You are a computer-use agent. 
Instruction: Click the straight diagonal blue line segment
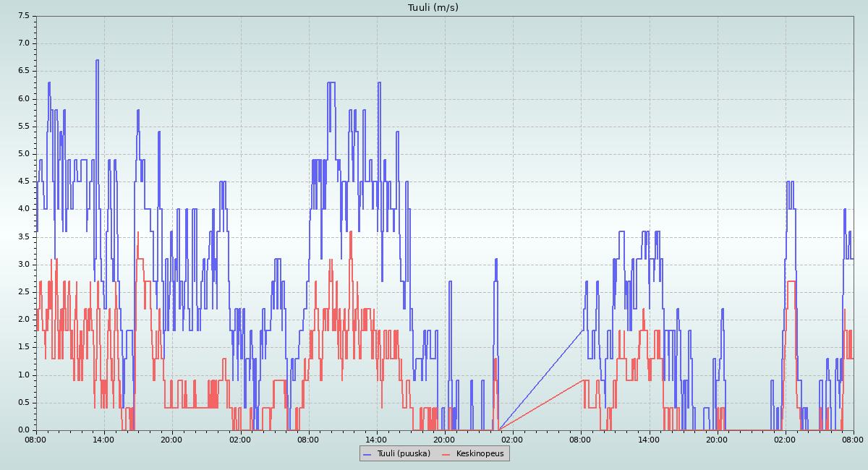tap(541, 380)
